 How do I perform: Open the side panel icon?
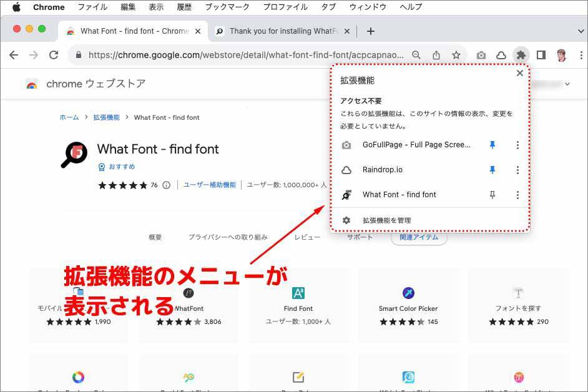click(x=541, y=55)
